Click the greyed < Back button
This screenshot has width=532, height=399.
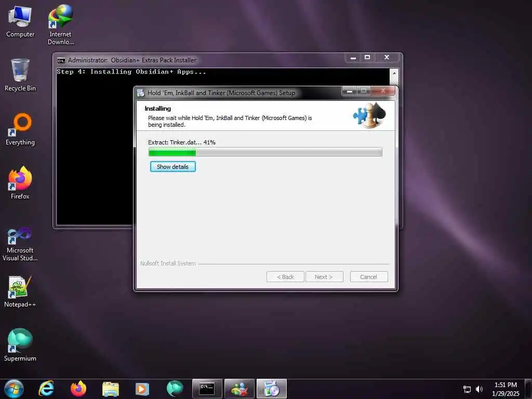pos(285,277)
